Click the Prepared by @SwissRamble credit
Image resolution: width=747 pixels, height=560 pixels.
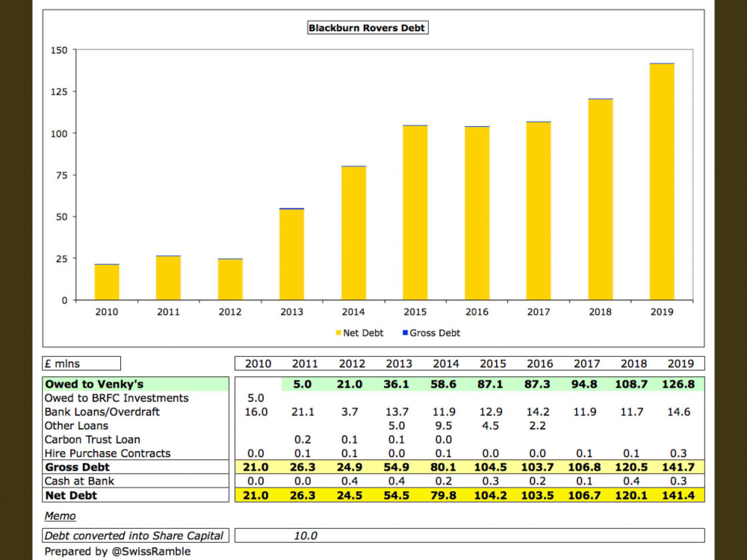point(117,552)
